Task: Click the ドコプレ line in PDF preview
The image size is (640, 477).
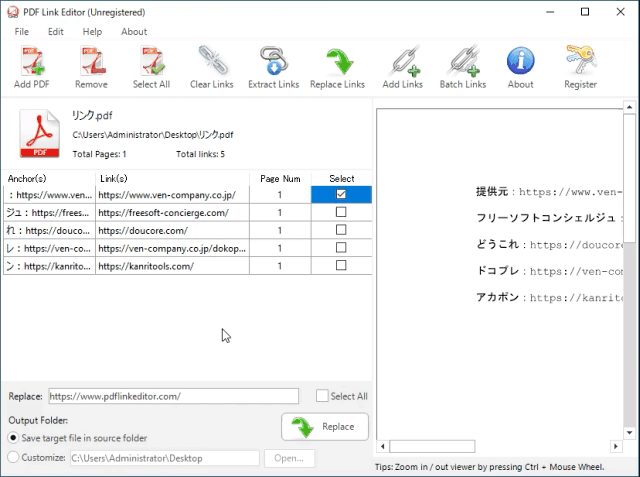Action: [x=549, y=271]
